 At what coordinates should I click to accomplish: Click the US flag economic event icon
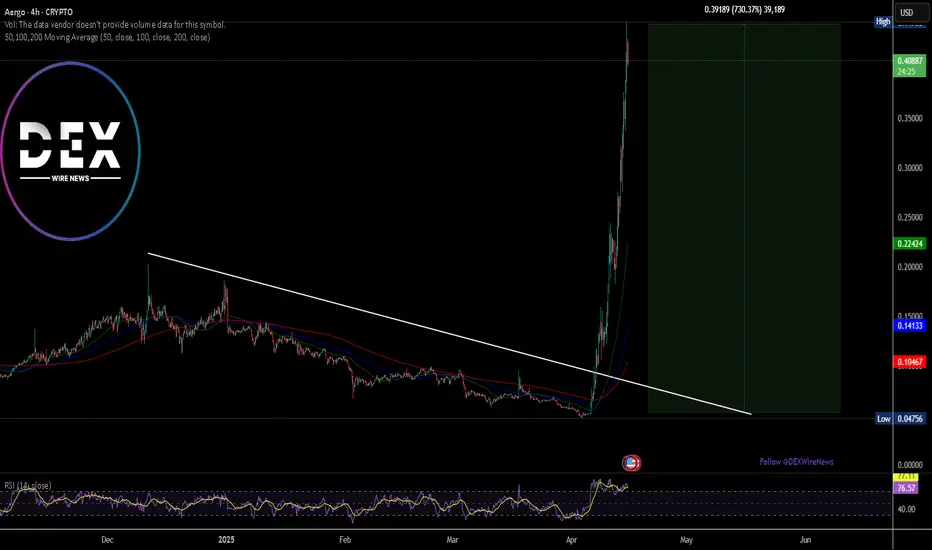pyautogui.click(x=631, y=463)
